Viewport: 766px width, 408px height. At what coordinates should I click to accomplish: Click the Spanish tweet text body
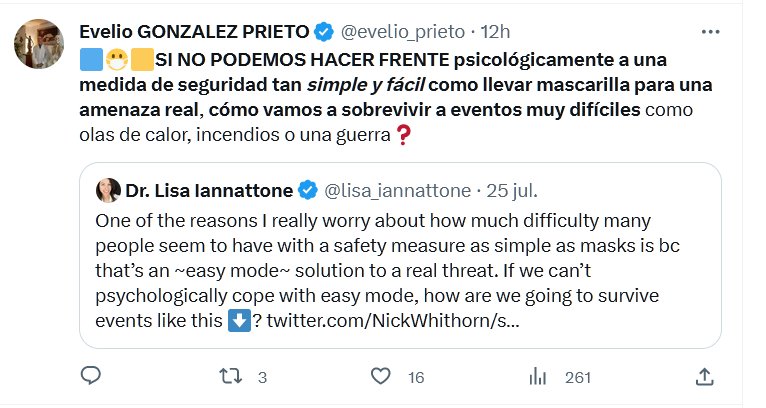370,96
